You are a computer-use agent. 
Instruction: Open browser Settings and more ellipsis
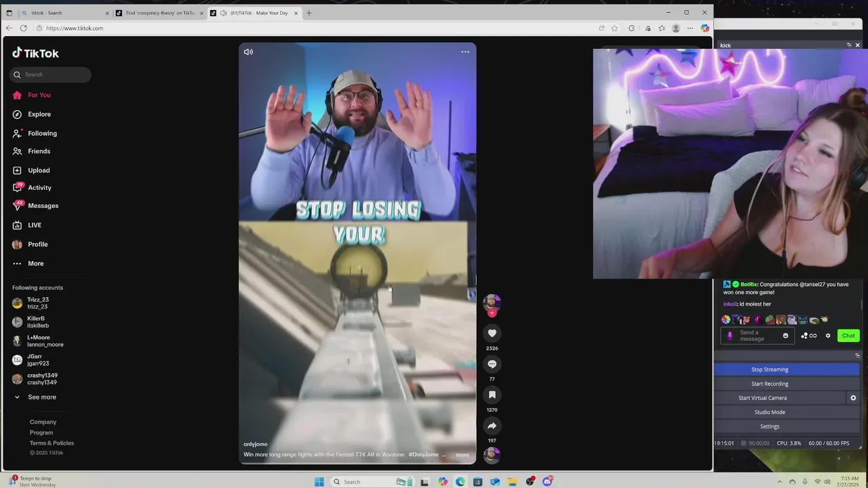point(690,28)
